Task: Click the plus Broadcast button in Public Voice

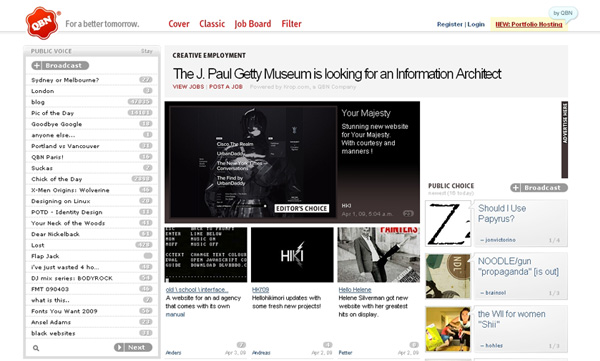Action: pyautogui.click(x=60, y=65)
